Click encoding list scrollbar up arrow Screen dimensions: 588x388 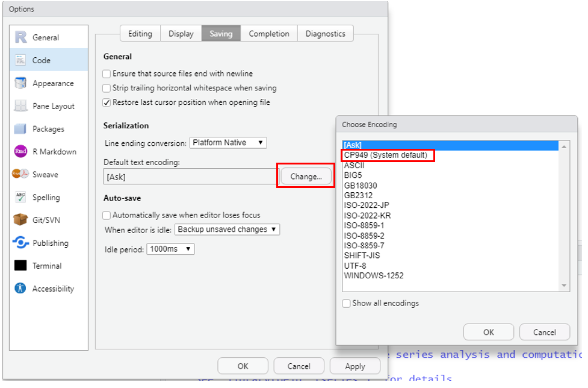click(564, 146)
